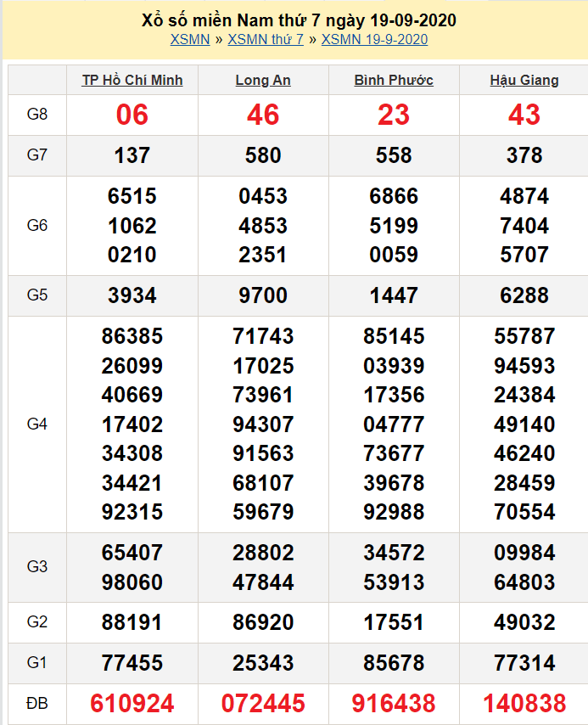This screenshot has height=725, width=588.
Task: Click the Long An column header link
Action: click(x=263, y=81)
